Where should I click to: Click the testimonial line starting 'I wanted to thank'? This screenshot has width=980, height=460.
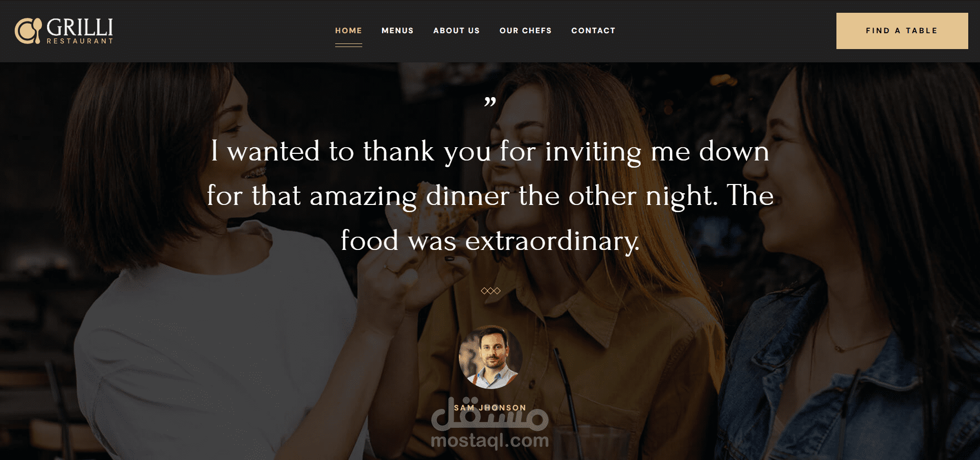(490, 152)
